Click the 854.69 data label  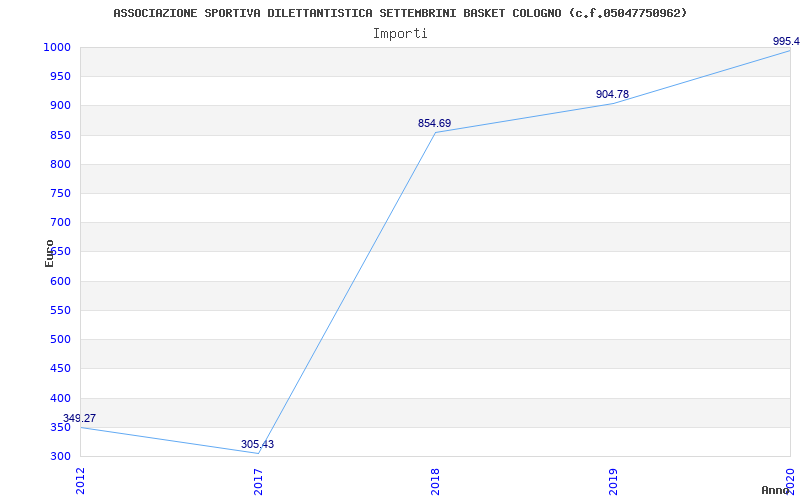pyautogui.click(x=435, y=123)
